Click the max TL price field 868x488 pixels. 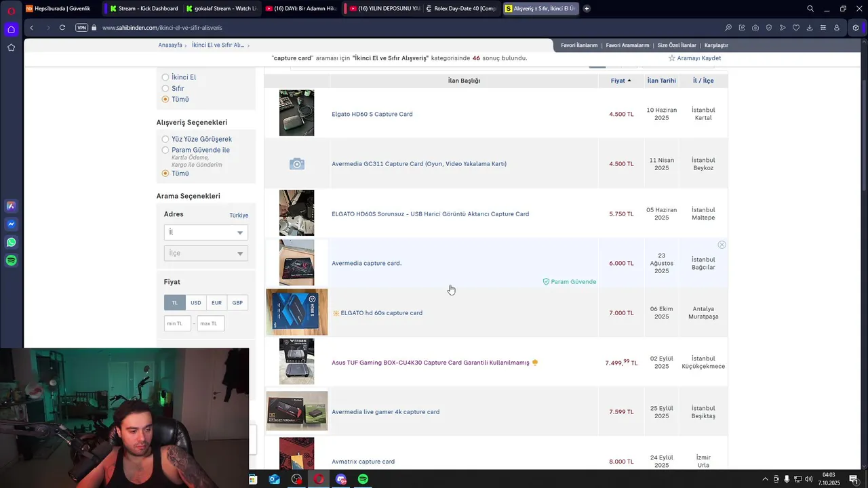(211, 324)
